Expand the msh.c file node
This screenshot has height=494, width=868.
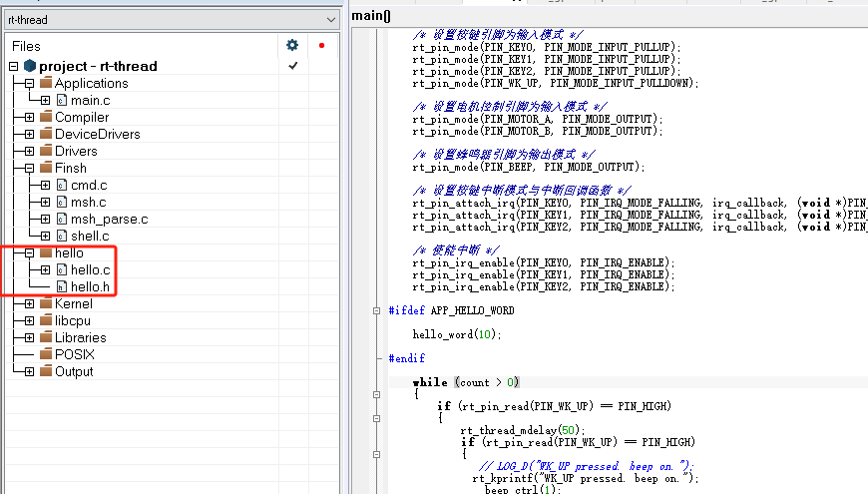[x=45, y=203]
